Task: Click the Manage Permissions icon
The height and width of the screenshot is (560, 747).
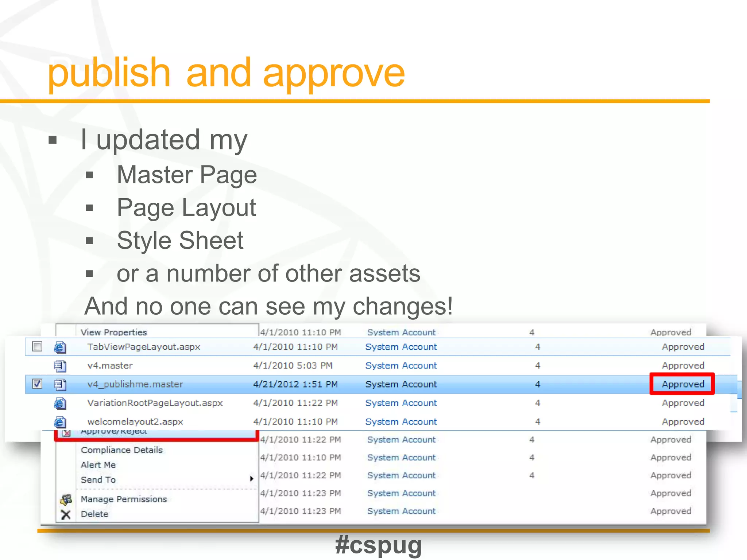Action: click(x=66, y=499)
